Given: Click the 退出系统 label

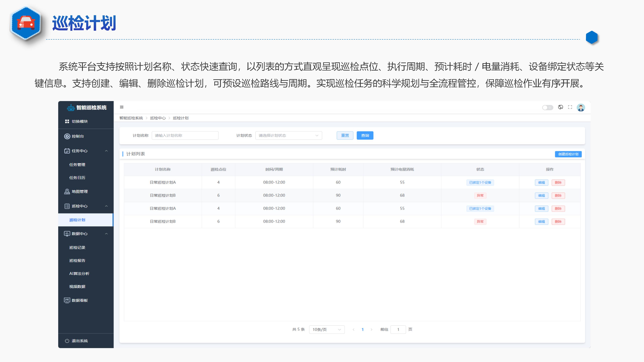Looking at the screenshot, I should [80, 341].
